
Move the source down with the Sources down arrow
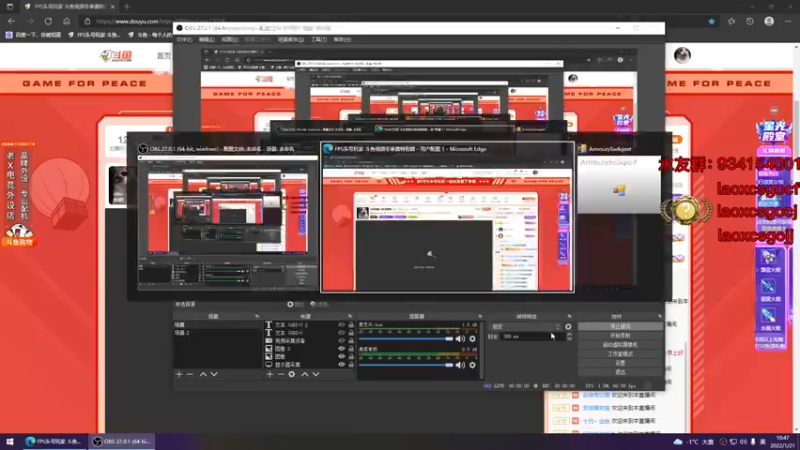pos(316,374)
